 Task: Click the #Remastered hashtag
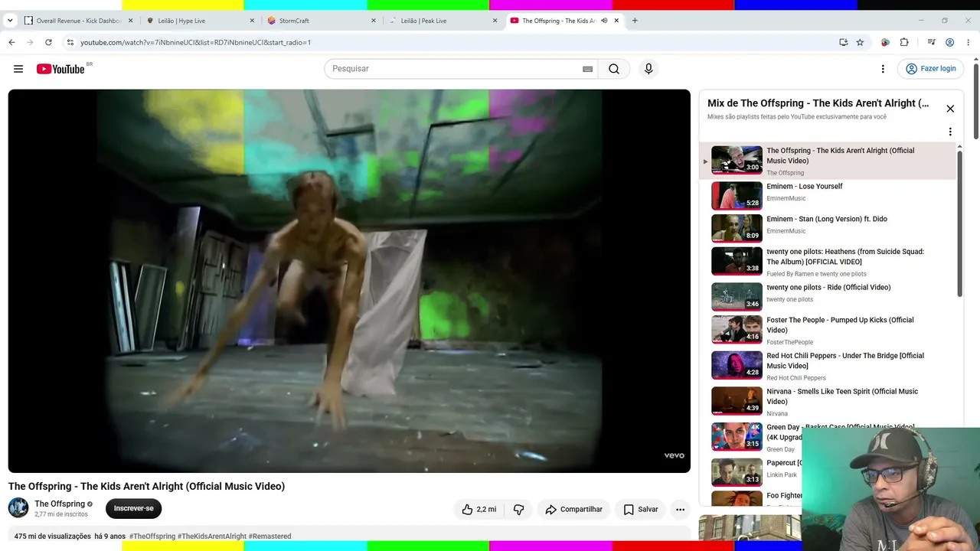coord(269,536)
